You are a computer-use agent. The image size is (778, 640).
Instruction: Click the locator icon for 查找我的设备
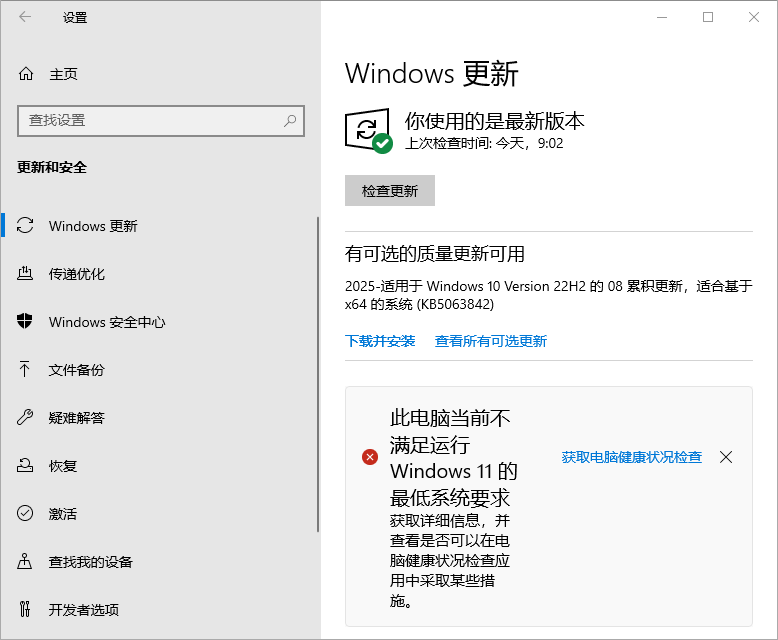tap(24, 561)
